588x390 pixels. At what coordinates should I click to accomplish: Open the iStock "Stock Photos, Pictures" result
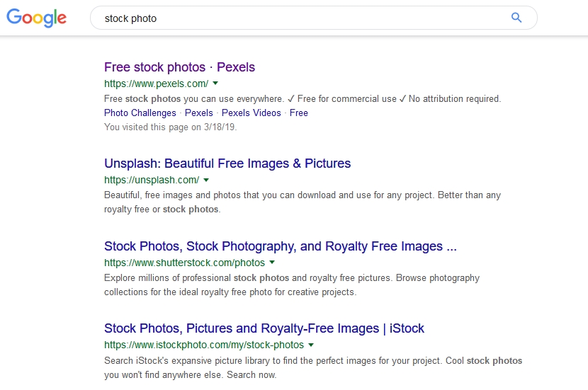264,328
